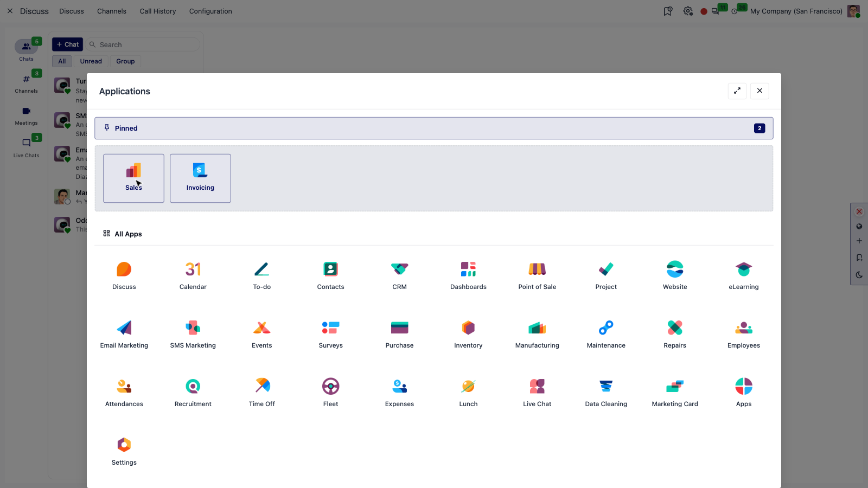Launch the Recruitment app

[x=193, y=393]
